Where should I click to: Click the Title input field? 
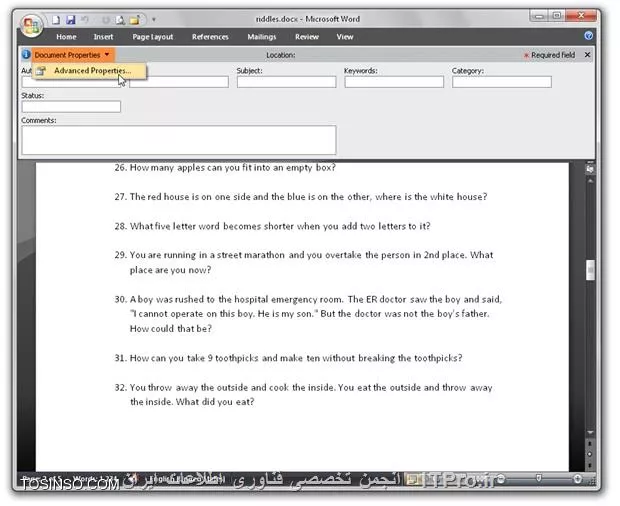point(179,82)
